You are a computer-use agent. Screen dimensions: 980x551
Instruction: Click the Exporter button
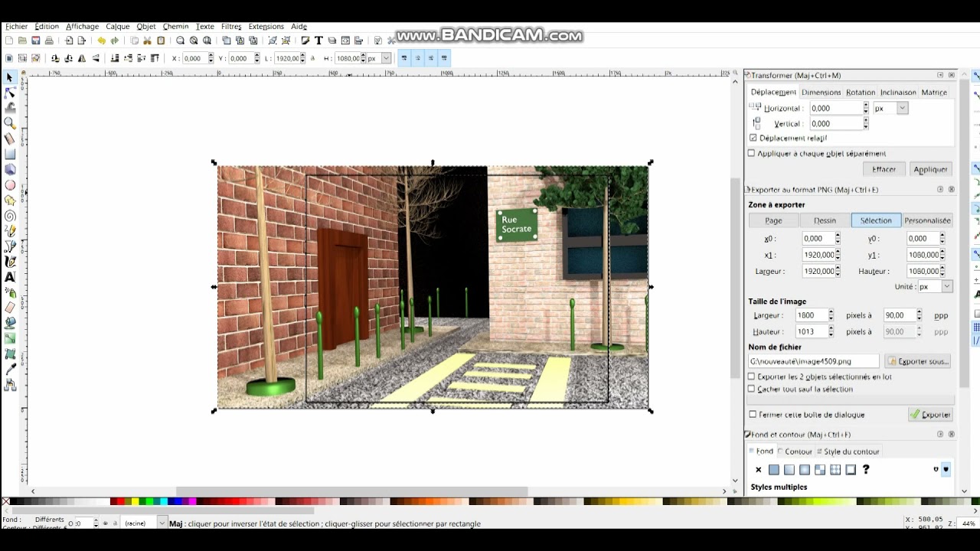click(x=930, y=415)
